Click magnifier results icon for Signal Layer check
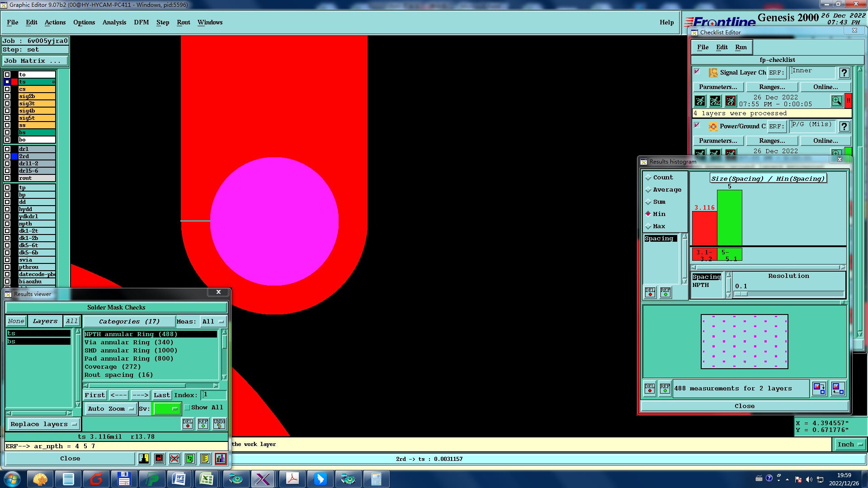Viewport: 868px width, 488px height. tap(836, 101)
